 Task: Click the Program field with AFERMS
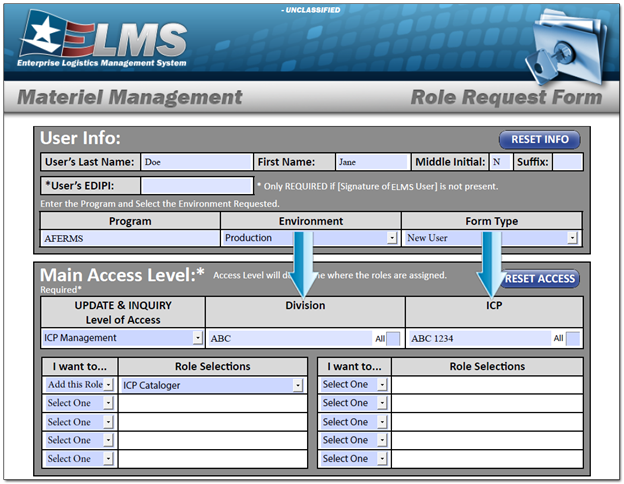click(130, 238)
